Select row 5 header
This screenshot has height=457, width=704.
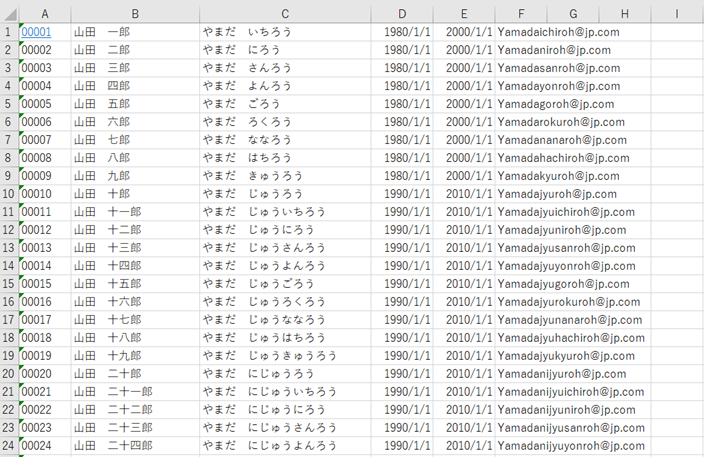pyautogui.click(x=9, y=104)
